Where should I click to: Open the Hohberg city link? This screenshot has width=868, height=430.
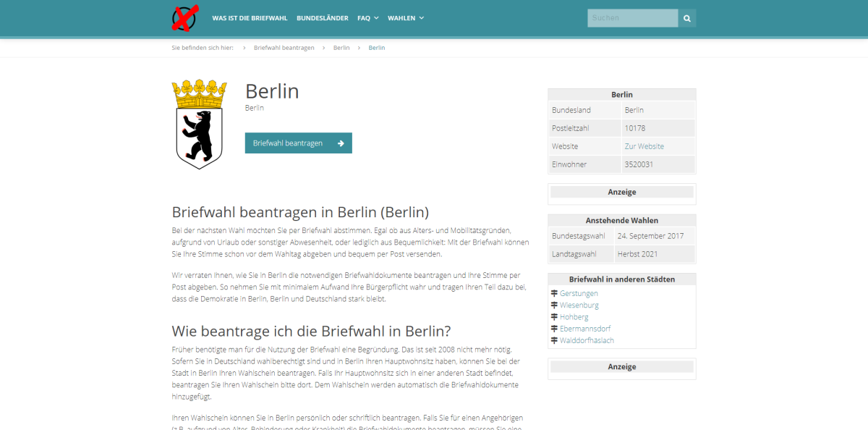point(574,317)
